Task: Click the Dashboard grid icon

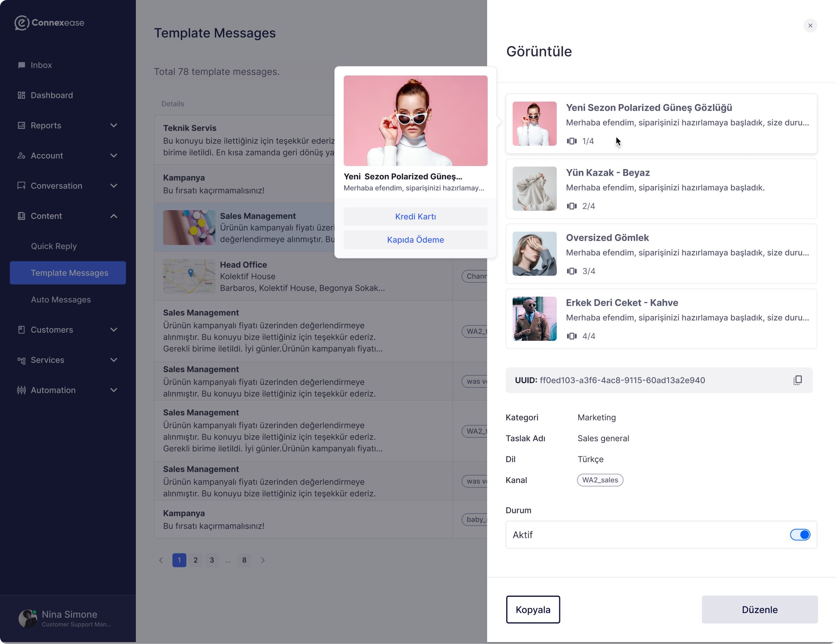Action: pos(22,95)
